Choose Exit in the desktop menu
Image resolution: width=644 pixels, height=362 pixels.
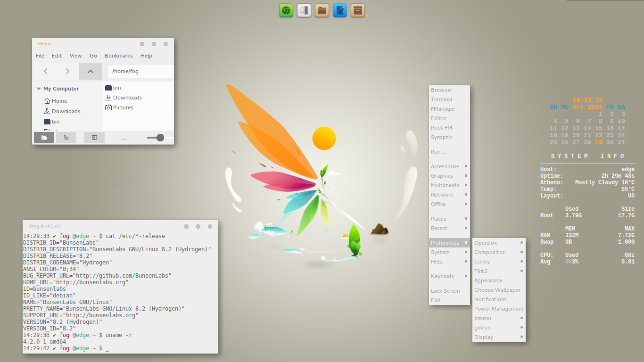(x=449, y=300)
